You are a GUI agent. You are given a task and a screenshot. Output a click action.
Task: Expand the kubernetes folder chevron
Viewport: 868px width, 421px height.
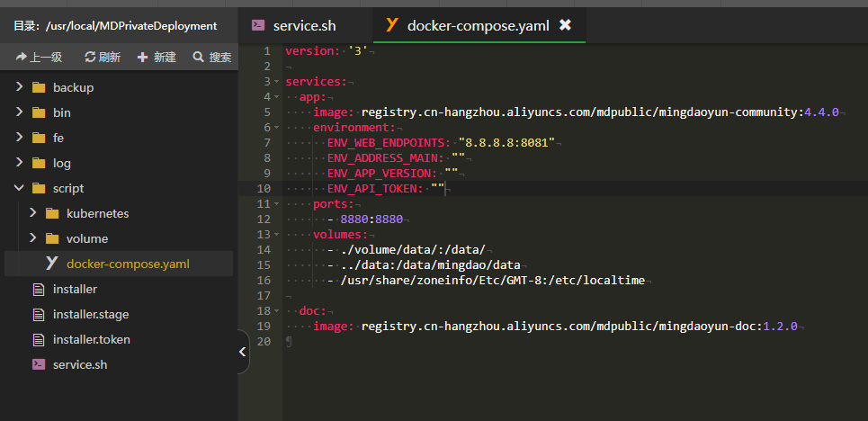click(32, 213)
